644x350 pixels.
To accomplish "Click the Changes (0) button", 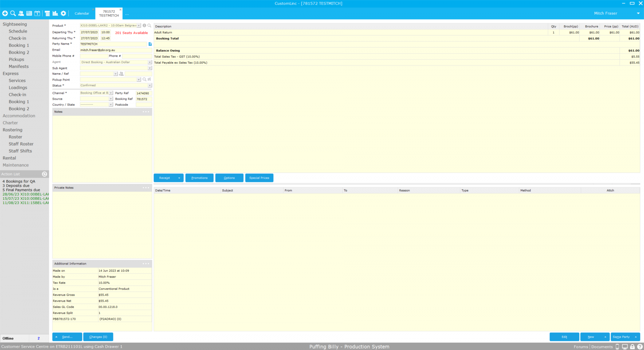I will [x=98, y=337].
